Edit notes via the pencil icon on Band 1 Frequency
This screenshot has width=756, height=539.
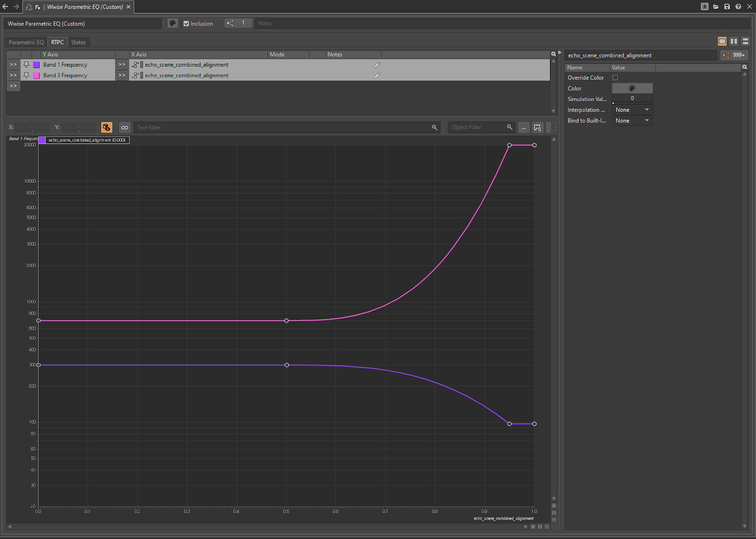(377, 64)
